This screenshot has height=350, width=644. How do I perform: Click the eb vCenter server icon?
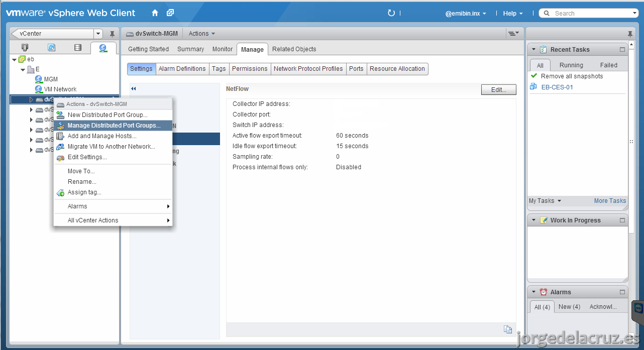click(22, 59)
